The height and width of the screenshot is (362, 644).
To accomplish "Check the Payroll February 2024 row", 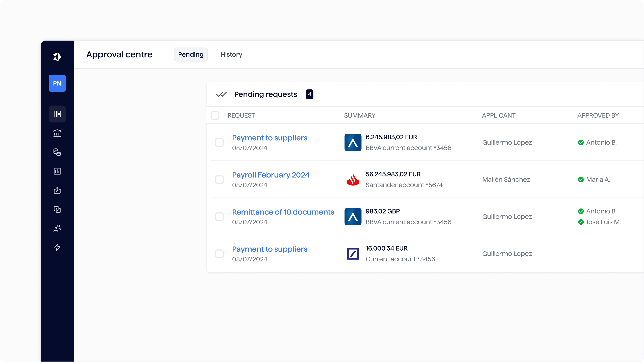I will [x=219, y=179].
